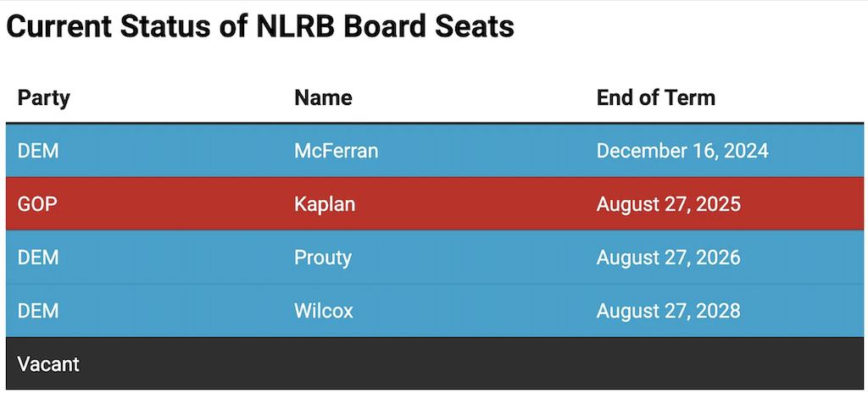The image size is (868, 404).
Task: Click the 'Current Status of NLRB Board Seats' heading
Action: click(260, 26)
